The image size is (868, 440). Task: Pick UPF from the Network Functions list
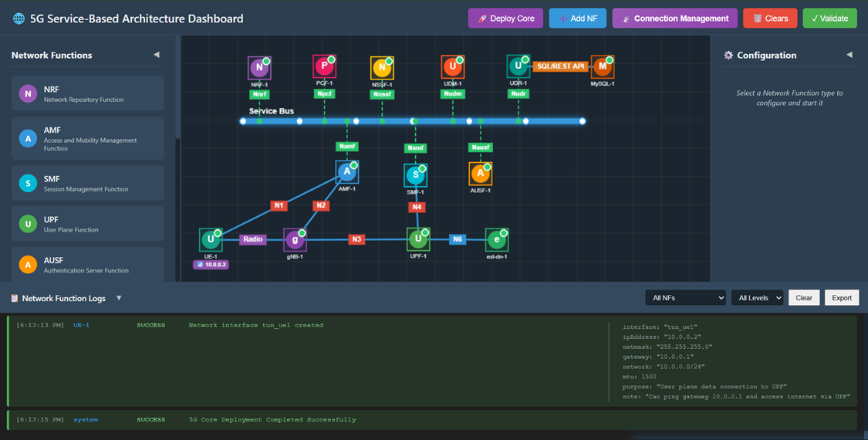click(87, 224)
